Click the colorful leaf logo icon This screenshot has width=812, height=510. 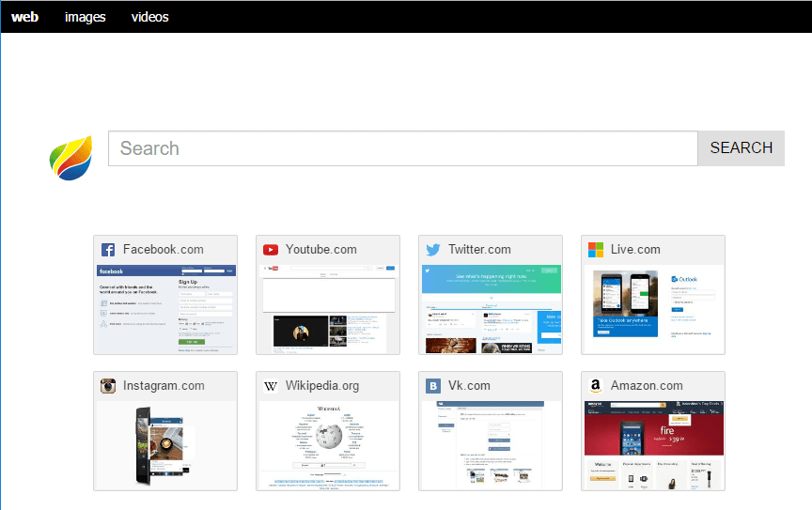(70, 159)
